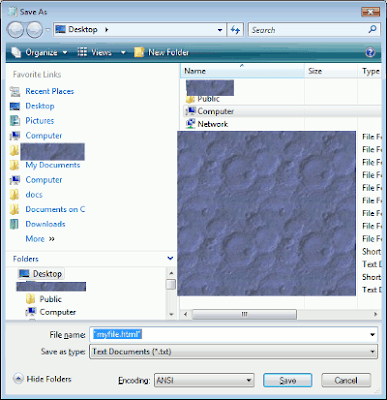This screenshot has height=400, width=387.
Task: Click the file list horizontal scrollbar thumb
Action: (x=244, y=314)
